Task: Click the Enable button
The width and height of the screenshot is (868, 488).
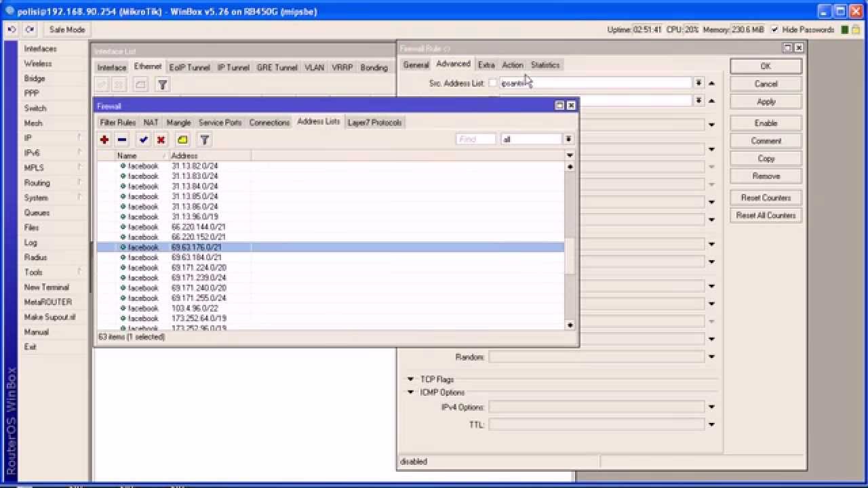Action: [x=766, y=123]
